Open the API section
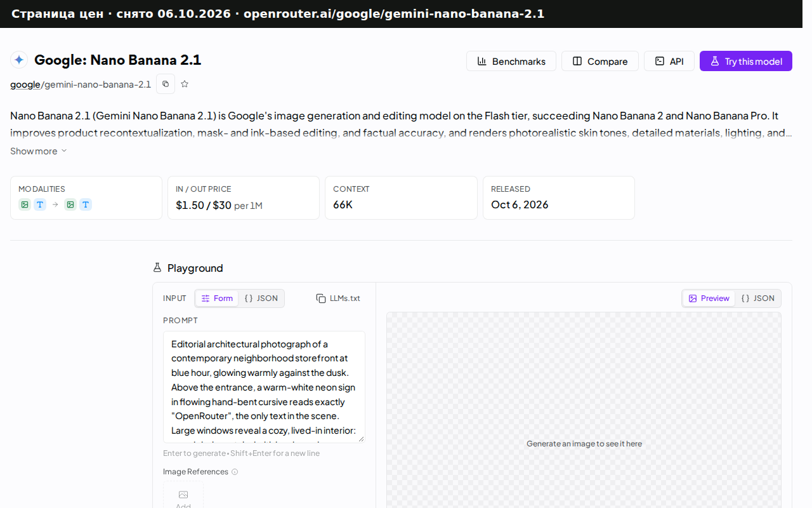 pyautogui.click(x=669, y=61)
